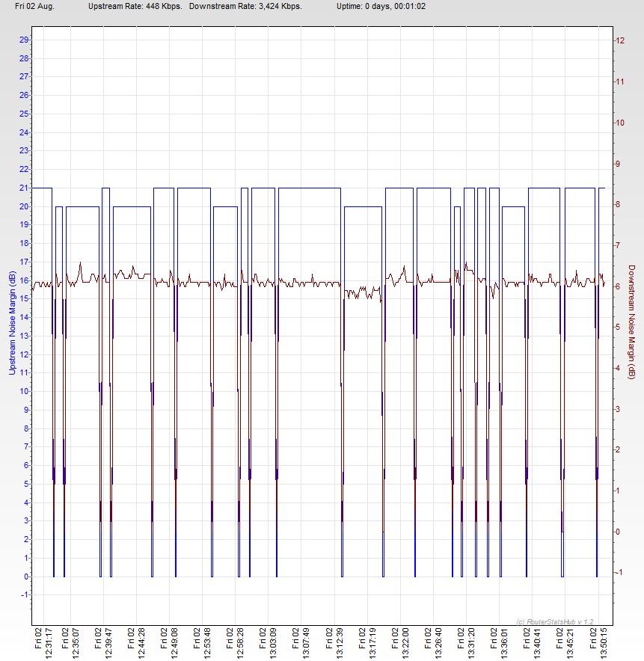Click the time label '13:07:49'

tap(306, 643)
